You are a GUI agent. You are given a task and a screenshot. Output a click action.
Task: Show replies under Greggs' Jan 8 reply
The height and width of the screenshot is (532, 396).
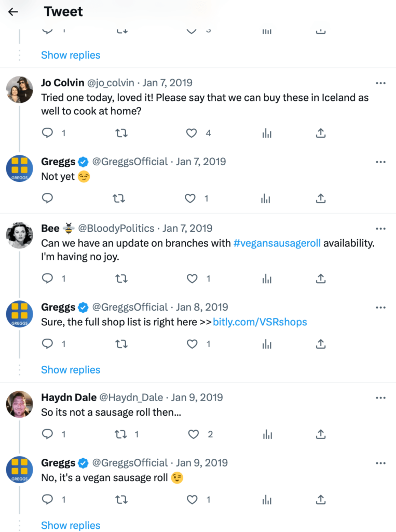coord(71,369)
